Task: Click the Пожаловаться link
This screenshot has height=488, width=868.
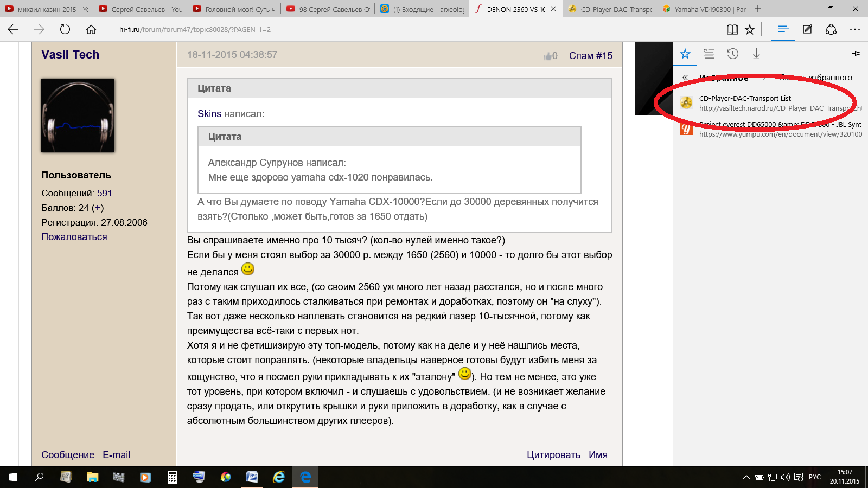Action: [x=74, y=237]
